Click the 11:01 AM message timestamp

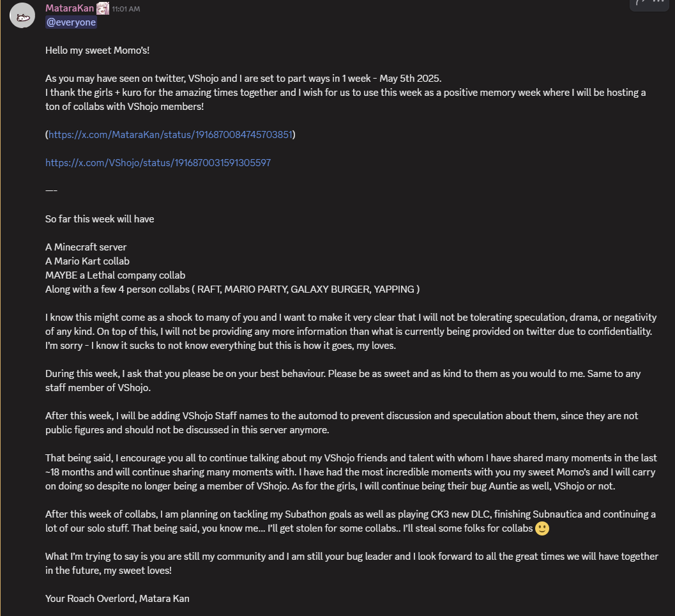(x=126, y=9)
